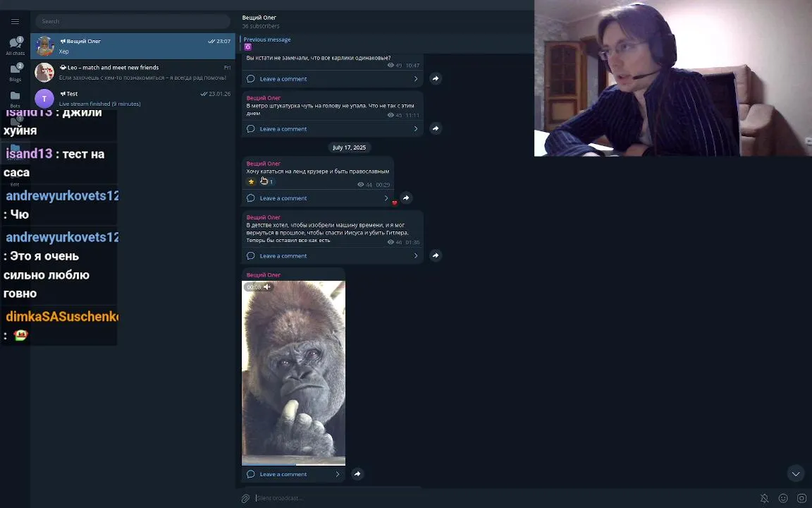Forward the машину времени post
This screenshot has height=508, width=812.
tap(436, 255)
